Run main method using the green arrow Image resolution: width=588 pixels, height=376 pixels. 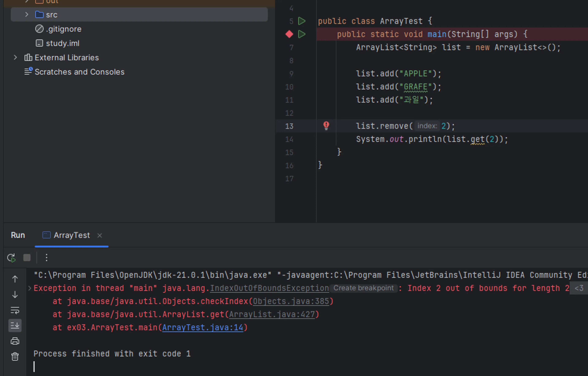click(x=302, y=34)
